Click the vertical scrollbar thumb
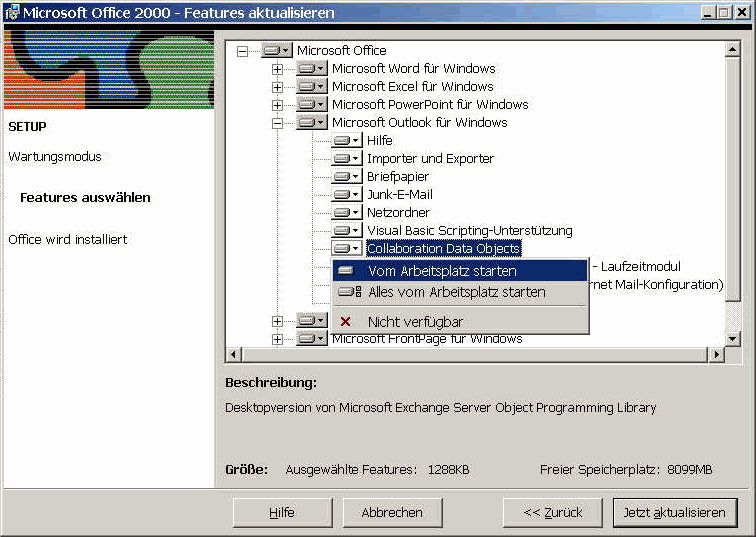This screenshot has height=537, width=756. (733, 179)
